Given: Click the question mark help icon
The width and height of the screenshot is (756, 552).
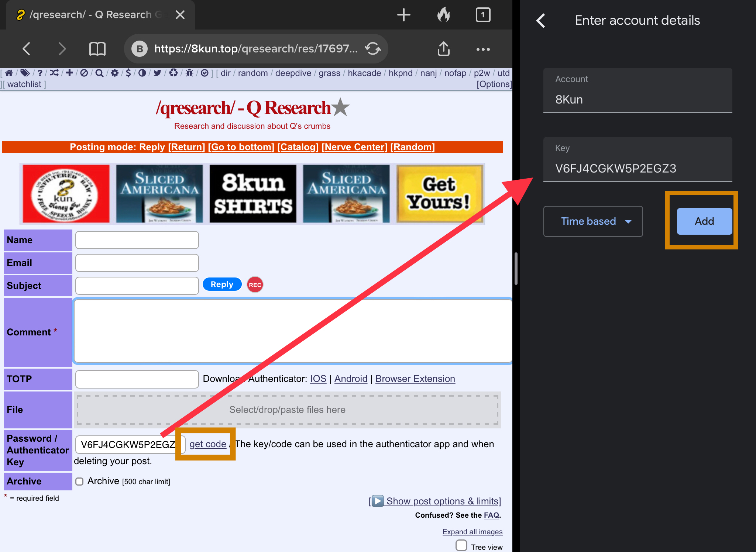Looking at the screenshot, I should [x=40, y=73].
